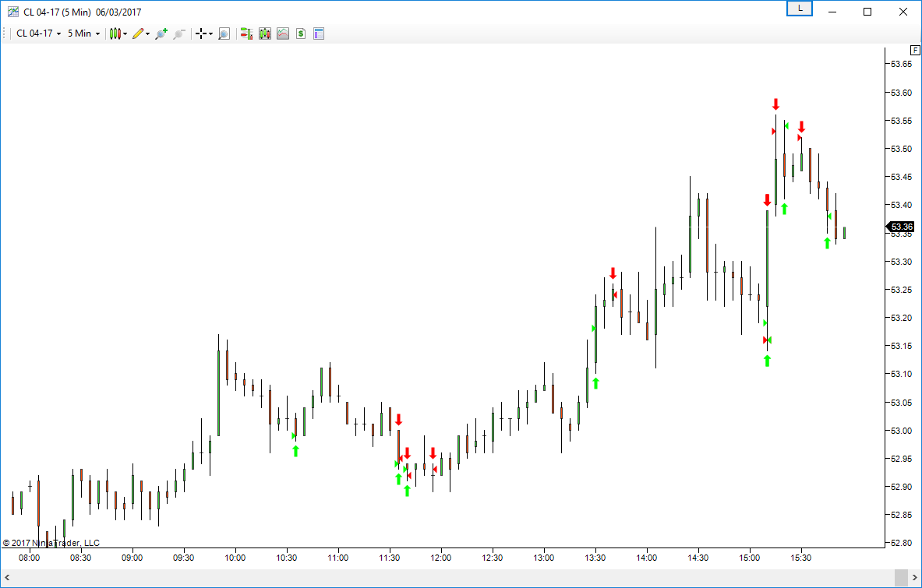Click the toolbar grip handle at left

tap(5, 33)
